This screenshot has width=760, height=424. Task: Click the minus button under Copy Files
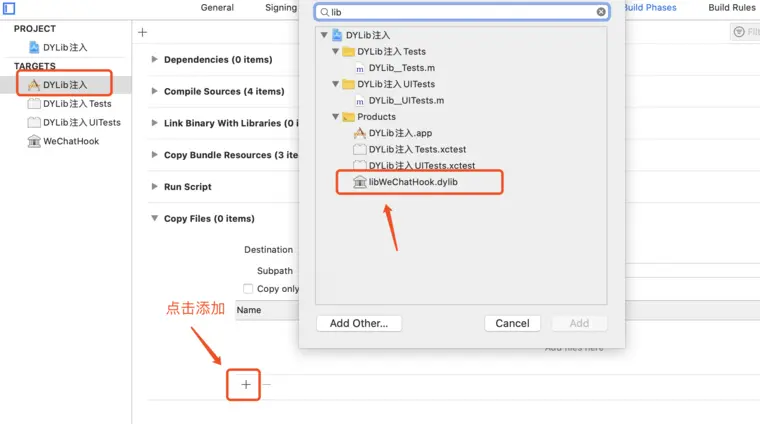tap(267, 385)
